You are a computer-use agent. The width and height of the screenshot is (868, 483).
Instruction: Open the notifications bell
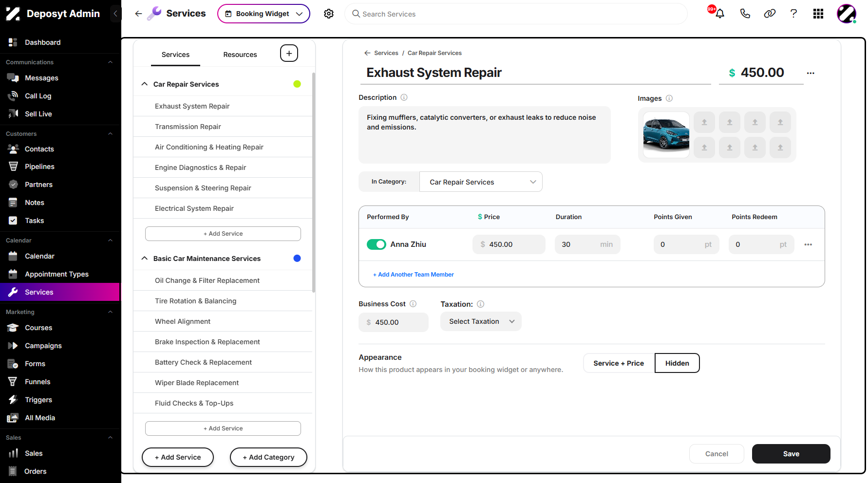click(719, 14)
